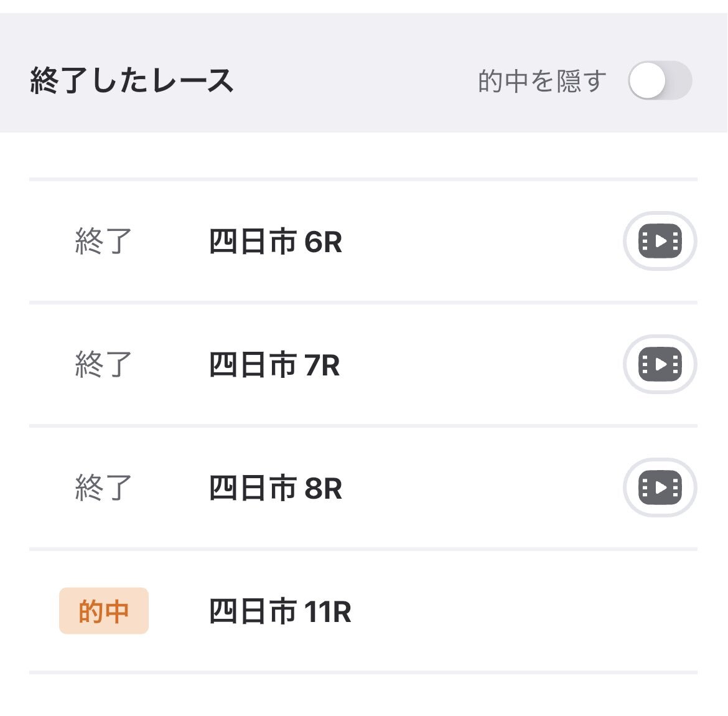
Task: Click the 終了 status beside 四日市 6R
Action: tap(103, 241)
